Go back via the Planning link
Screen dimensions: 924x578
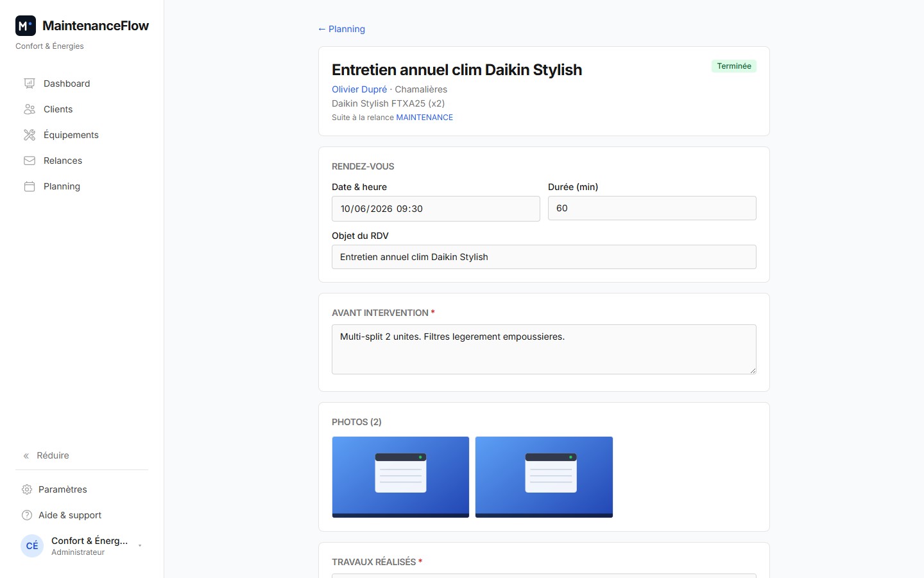[341, 29]
